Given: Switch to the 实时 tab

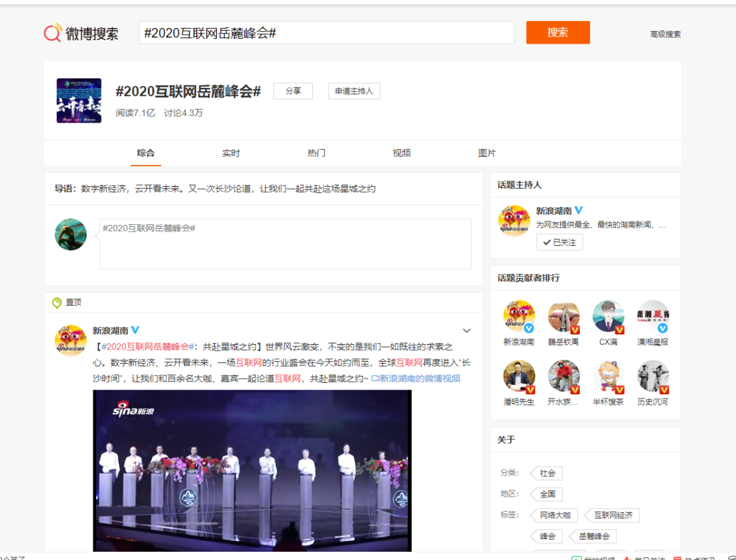Looking at the screenshot, I should click(x=231, y=153).
